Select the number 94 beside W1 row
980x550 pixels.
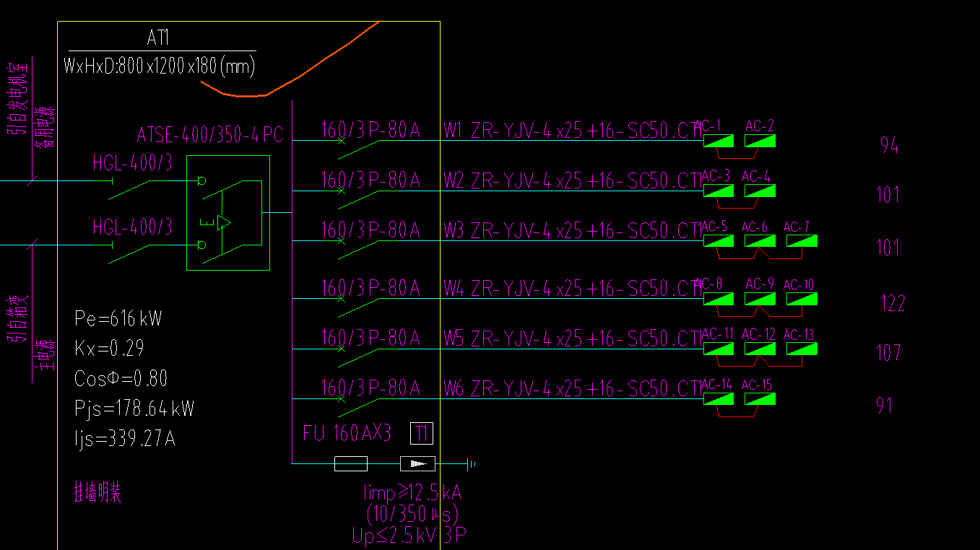coord(890,145)
